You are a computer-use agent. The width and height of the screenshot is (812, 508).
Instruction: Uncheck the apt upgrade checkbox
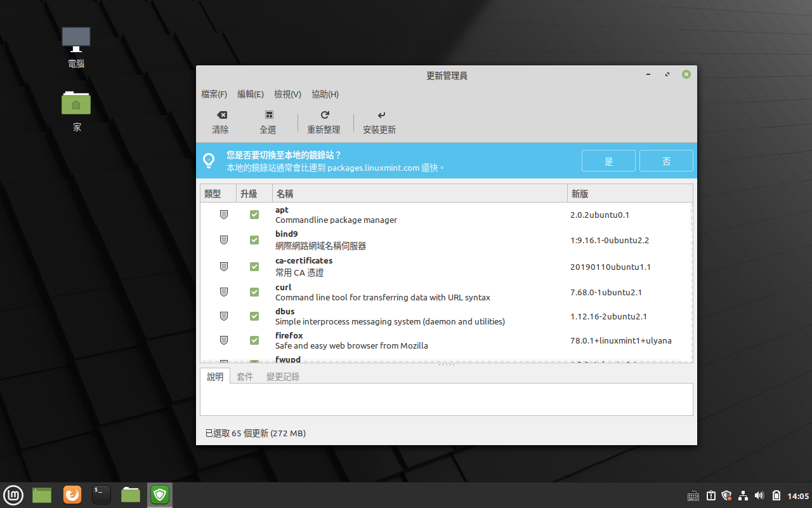click(254, 215)
